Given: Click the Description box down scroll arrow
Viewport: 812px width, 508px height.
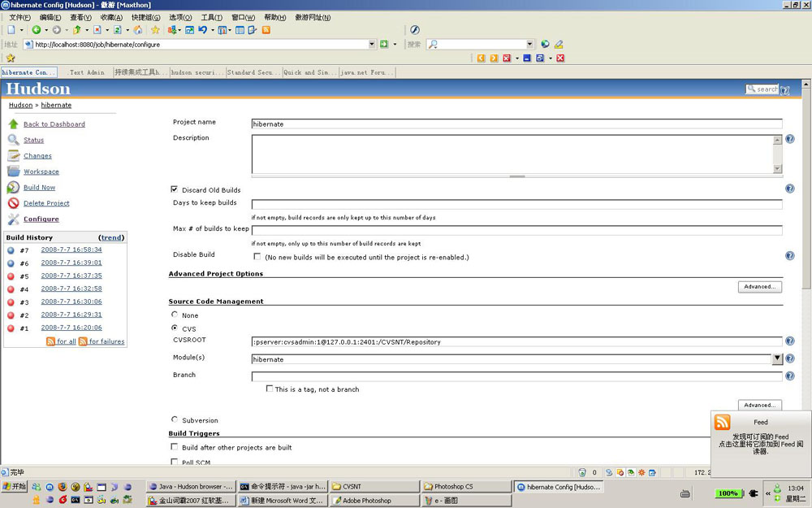Looking at the screenshot, I should click(777, 168).
